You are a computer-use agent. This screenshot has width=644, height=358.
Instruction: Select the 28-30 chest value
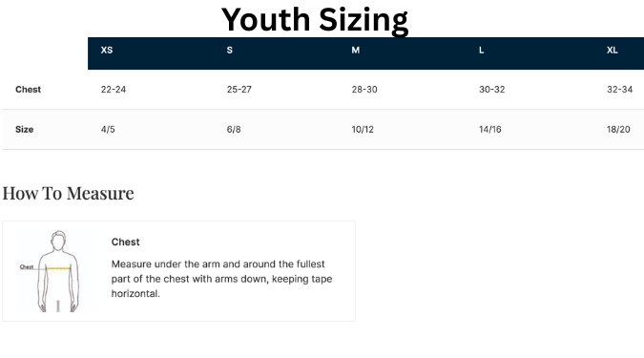click(x=364, y=90)
